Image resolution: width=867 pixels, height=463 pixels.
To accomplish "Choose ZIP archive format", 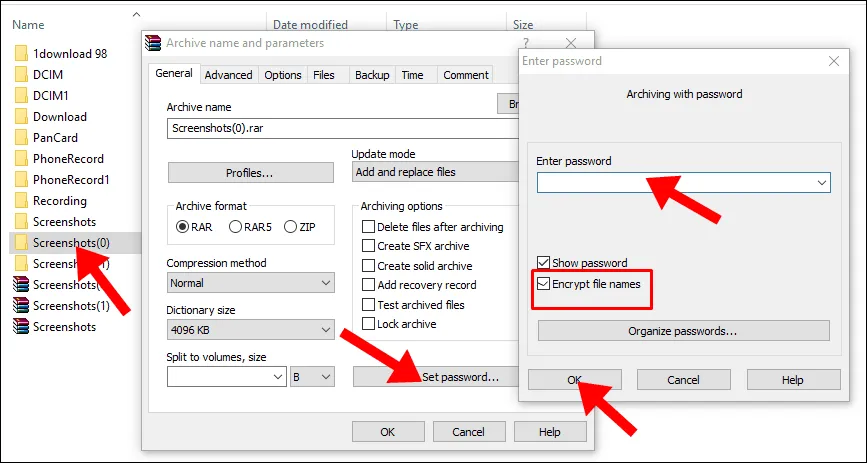I will (x=300, y=227).
